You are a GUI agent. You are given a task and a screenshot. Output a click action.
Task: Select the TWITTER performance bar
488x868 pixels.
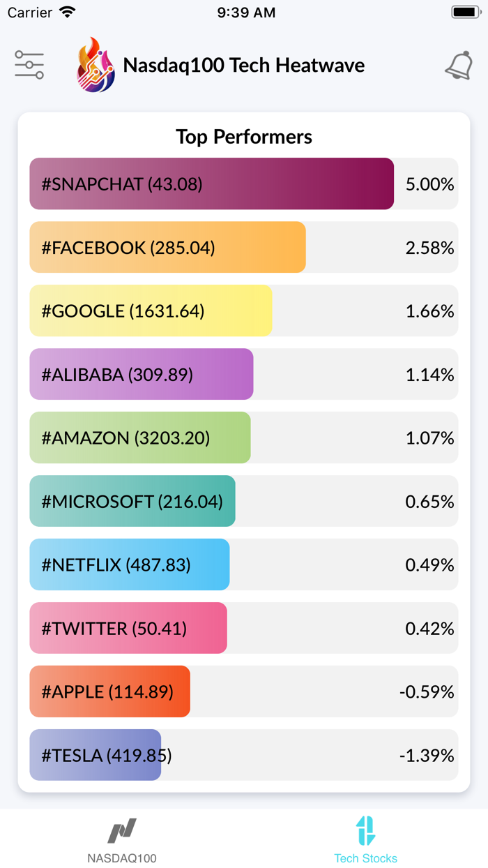click(127, 628)
